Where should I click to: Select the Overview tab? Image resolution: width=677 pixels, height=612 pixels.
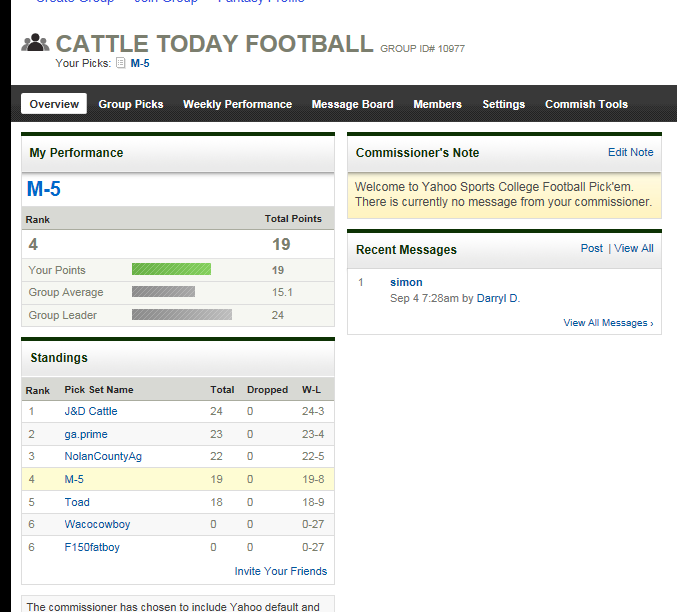point(54,104)
